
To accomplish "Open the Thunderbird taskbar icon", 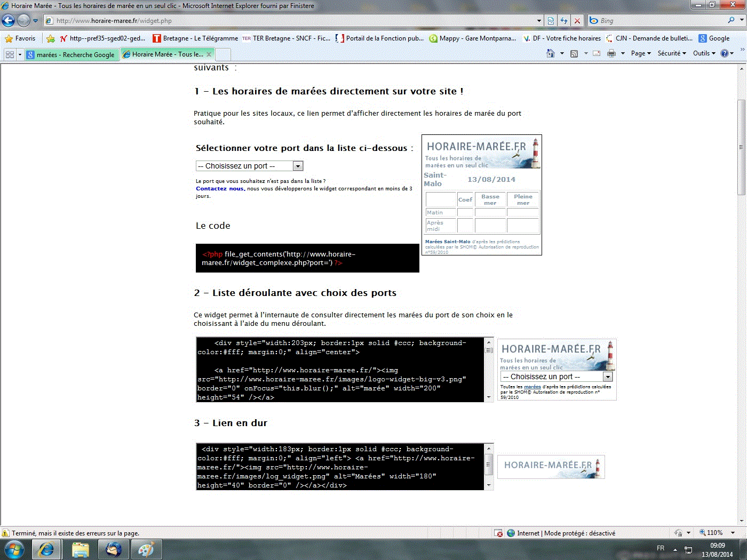I will click(114, 549).
